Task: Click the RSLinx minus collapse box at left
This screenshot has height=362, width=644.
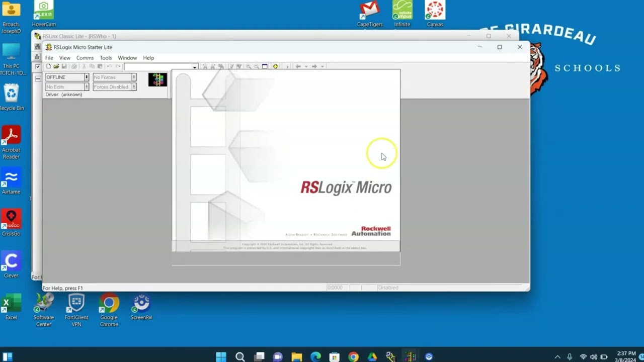Action: [38, 78]
